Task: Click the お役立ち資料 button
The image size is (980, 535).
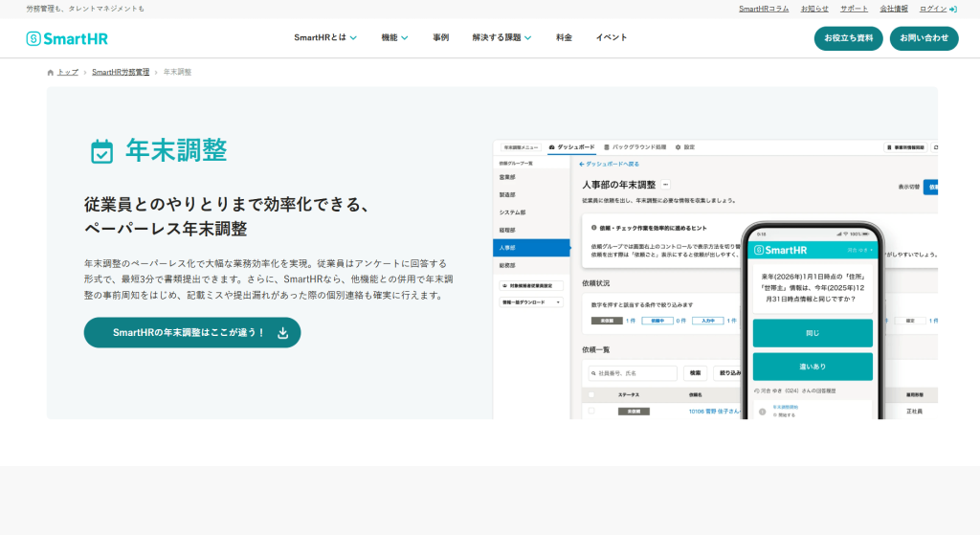Action: click(x=848, y=38)
